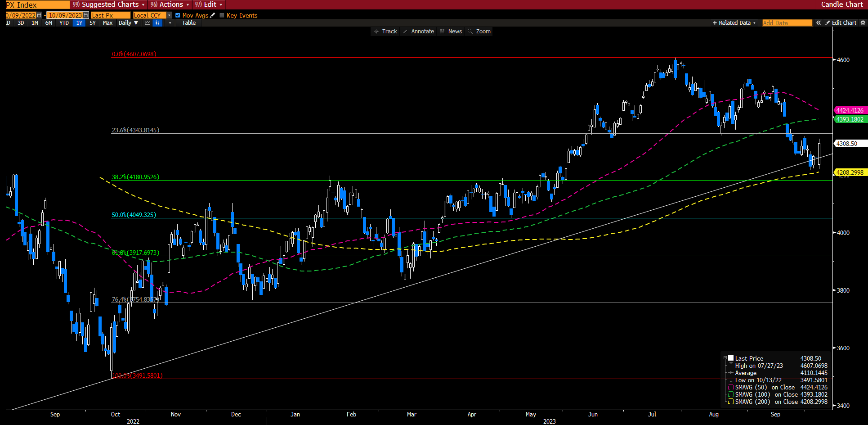Viewport: 868px width, 425px height.
Task: Click the Edit Chart pencil button
Action: 841,23
